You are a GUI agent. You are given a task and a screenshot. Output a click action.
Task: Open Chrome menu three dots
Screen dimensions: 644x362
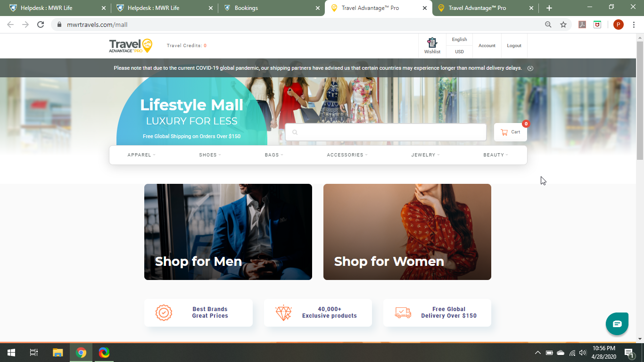[634, 25]
